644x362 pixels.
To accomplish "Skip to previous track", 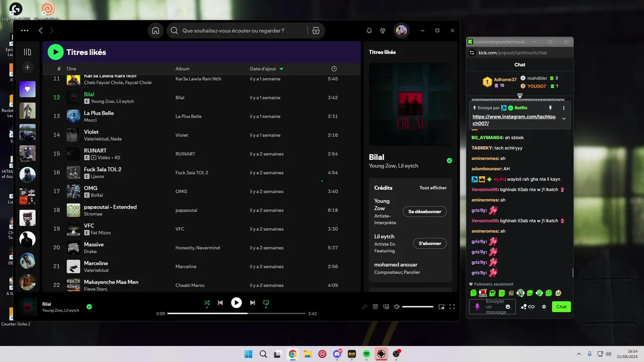I will (220, 303).
